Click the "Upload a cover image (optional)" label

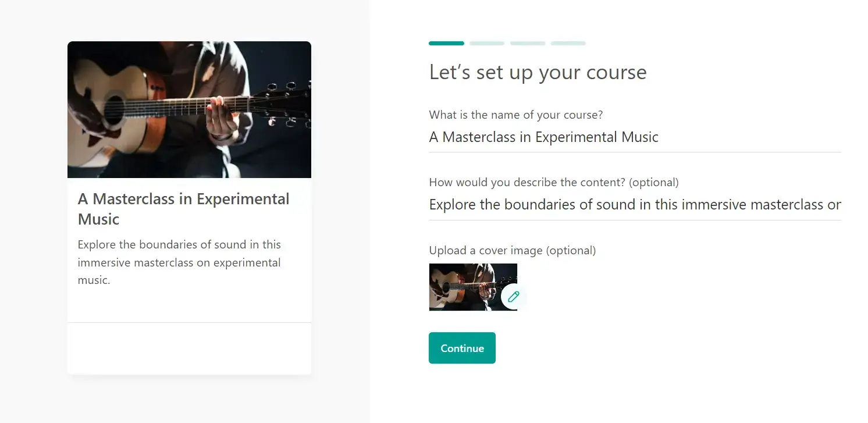tap(512, 251)
